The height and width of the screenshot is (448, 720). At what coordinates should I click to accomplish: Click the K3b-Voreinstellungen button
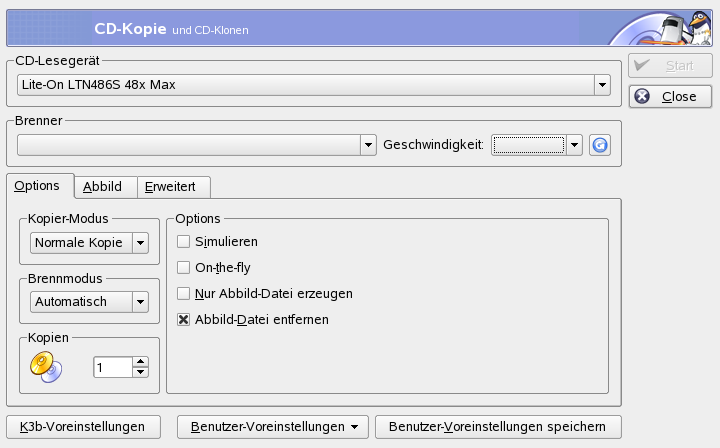point(83,427)
